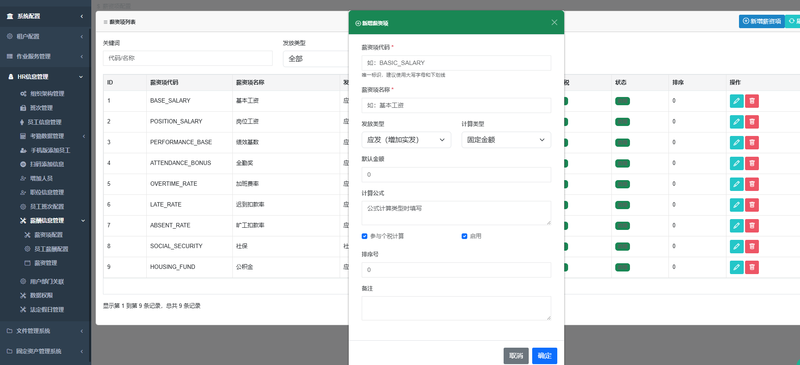The height and width of the screenshot is (365, 800).
Task: Focus keyword search field 代码/名称
Action: pos(188,58)
